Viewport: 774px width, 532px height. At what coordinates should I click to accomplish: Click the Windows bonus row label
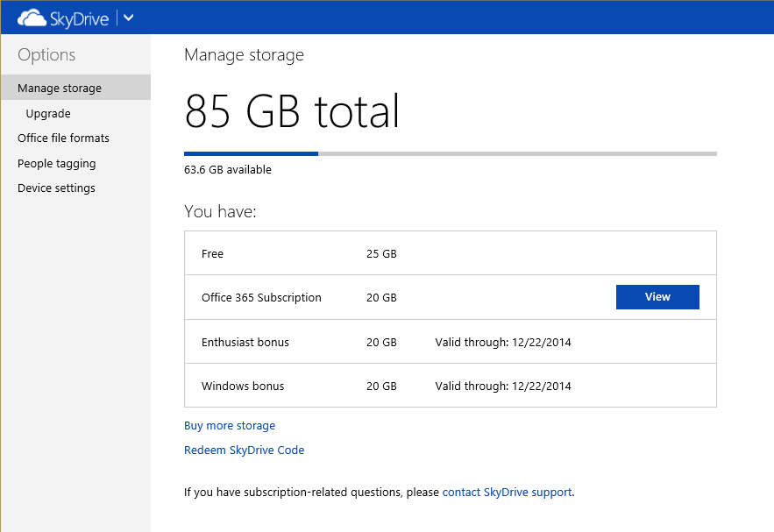pyautogui.click(x=243, y=387)
